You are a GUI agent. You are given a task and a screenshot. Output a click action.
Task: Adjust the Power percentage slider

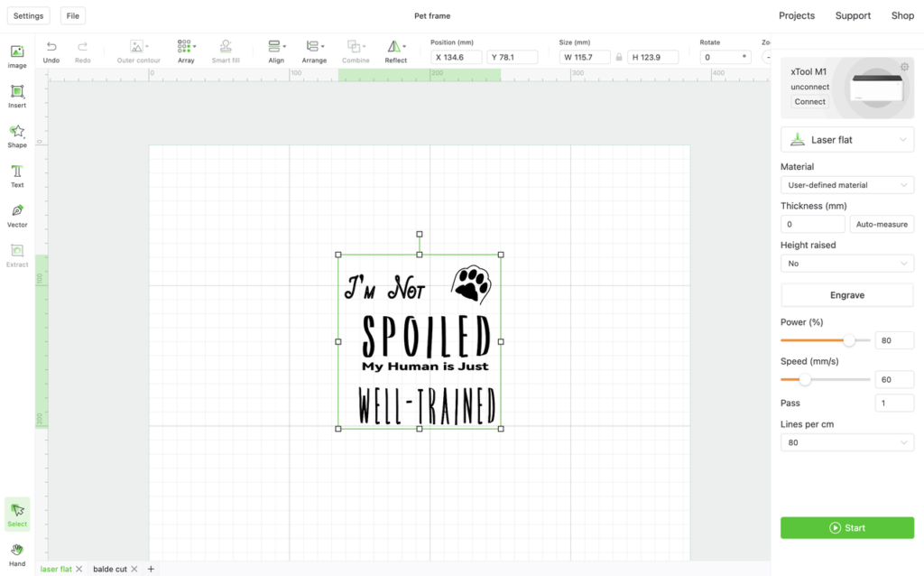click(848, 340)
